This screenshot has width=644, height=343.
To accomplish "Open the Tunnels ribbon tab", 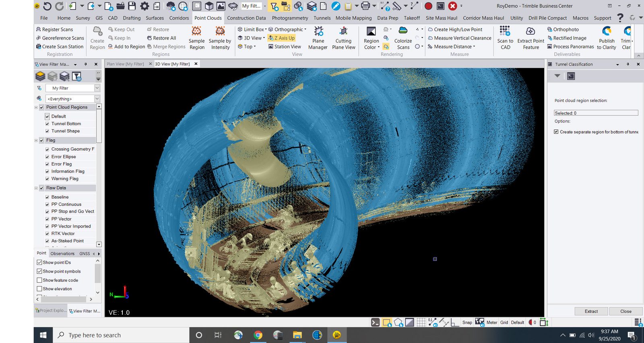I will [322, 18].
